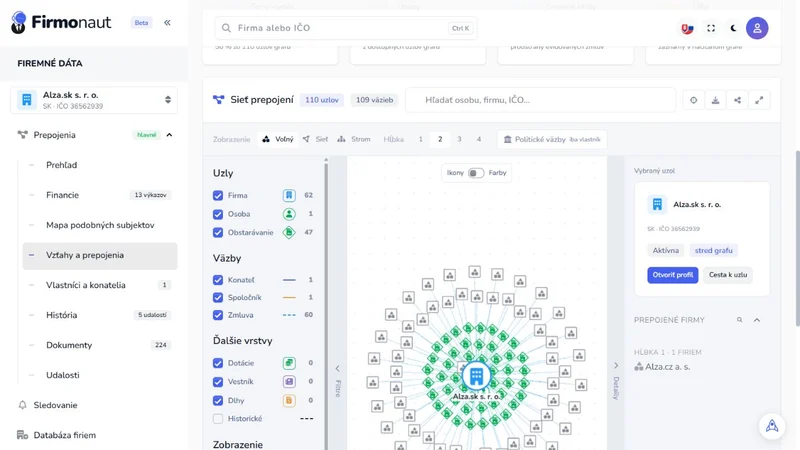The height and width of the screenshot is (450, 800).
Task: Toggle dark mode moon icon
Action: click(x=734, y=28)
